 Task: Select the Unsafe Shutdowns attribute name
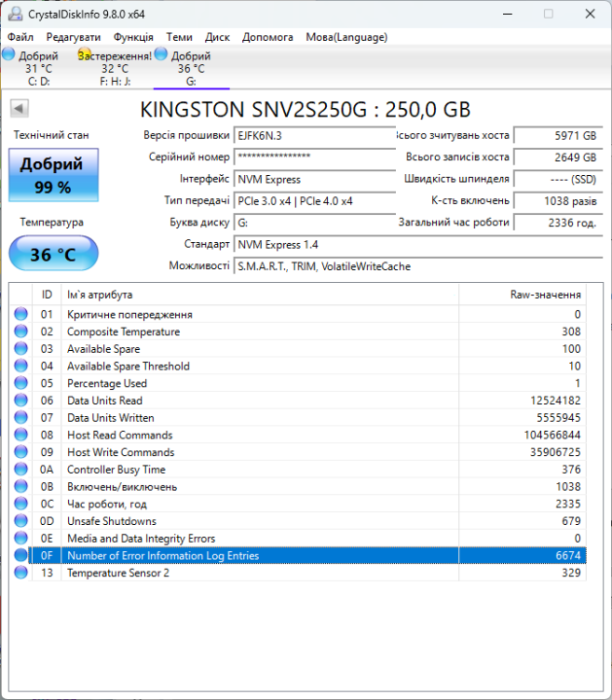[x=112, y=521]
